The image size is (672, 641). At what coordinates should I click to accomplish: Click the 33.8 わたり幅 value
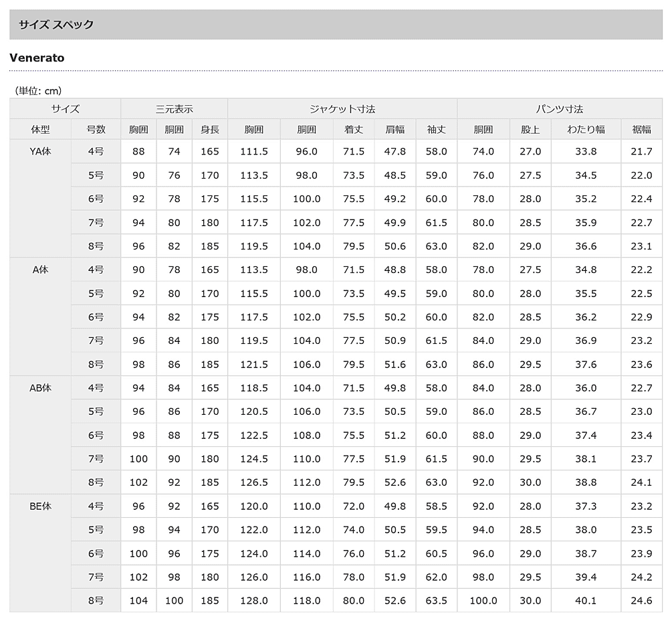pyautogui.click(x=586, y=151)
